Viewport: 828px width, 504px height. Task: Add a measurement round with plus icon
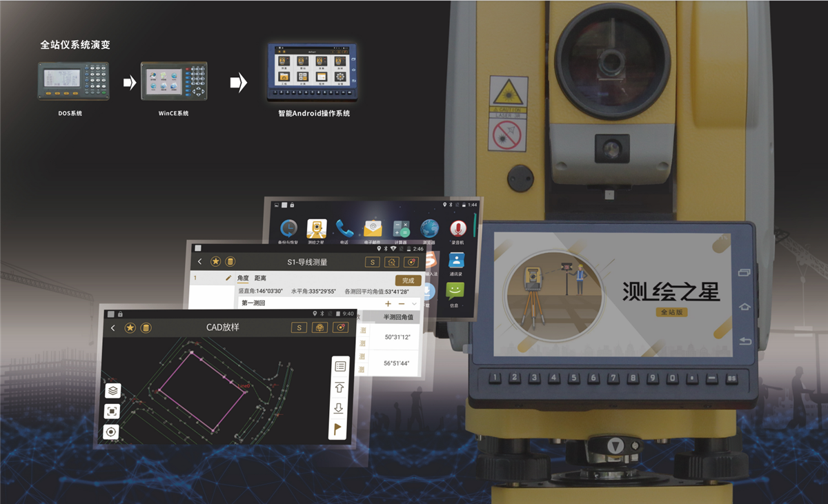(x=388, y=304)
